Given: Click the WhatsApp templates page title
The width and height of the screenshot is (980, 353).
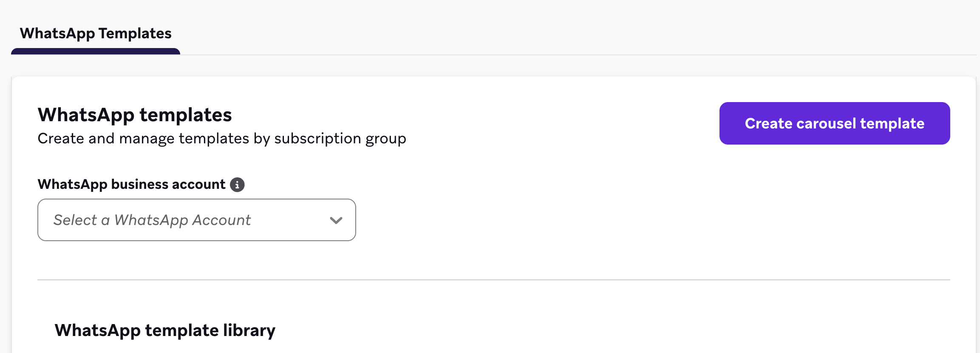Looking at the screenshot, I should coord(135,114).
